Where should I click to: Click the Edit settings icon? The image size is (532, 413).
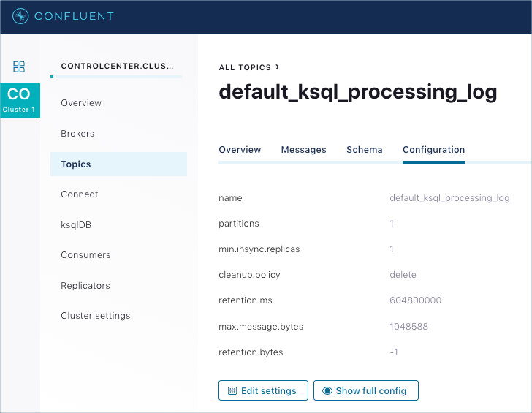point(232,391)
